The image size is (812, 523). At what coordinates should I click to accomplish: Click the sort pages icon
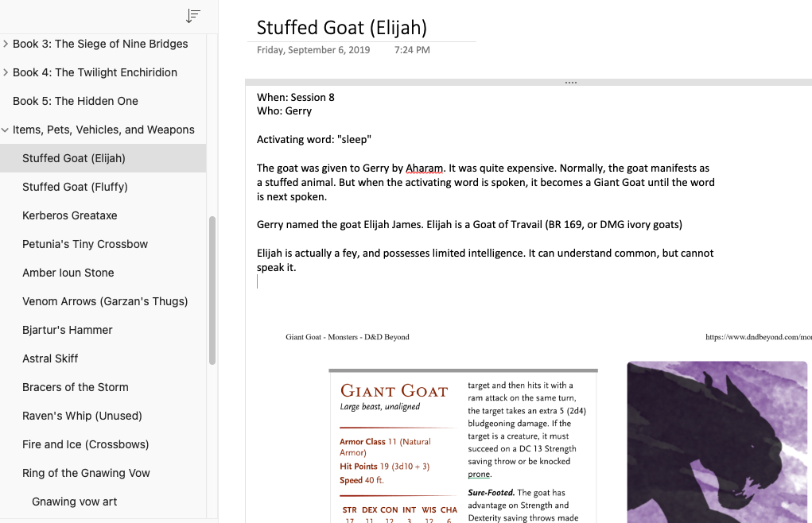coord(192,16)
